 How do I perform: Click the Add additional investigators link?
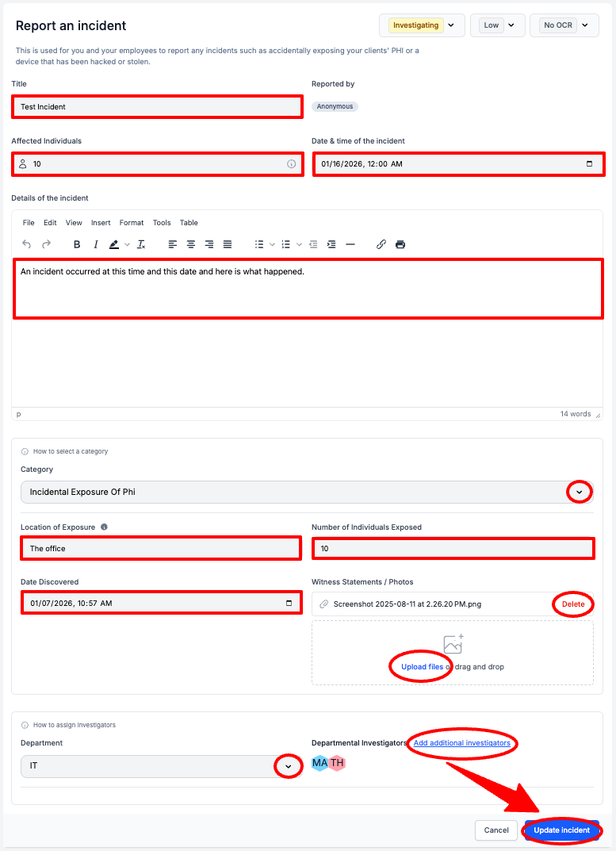click(462, 743)
